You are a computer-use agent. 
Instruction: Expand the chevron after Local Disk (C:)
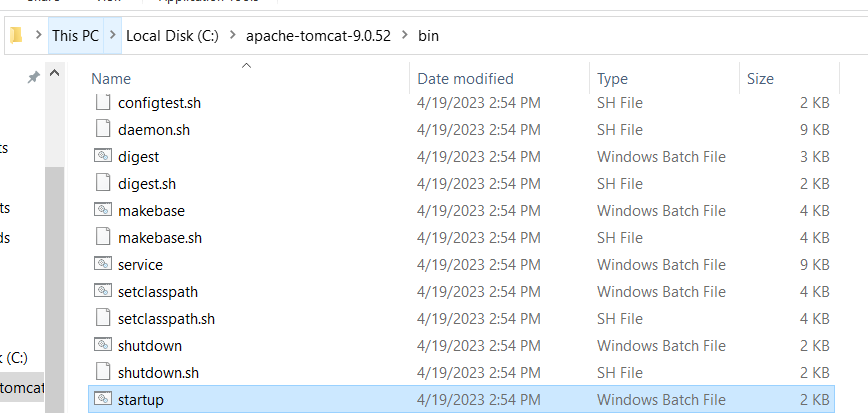pos(233,35)
